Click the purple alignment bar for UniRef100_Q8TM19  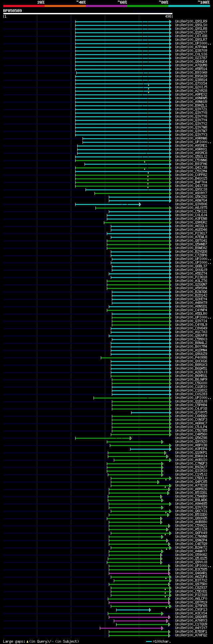point(139,602)
